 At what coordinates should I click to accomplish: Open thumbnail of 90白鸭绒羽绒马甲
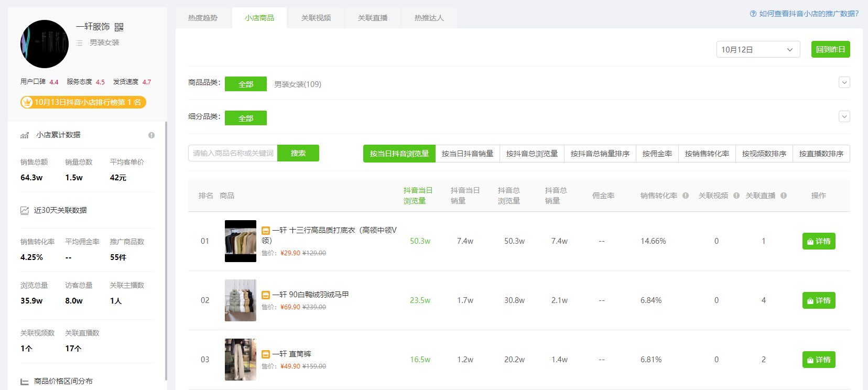[x=241, y=300]
